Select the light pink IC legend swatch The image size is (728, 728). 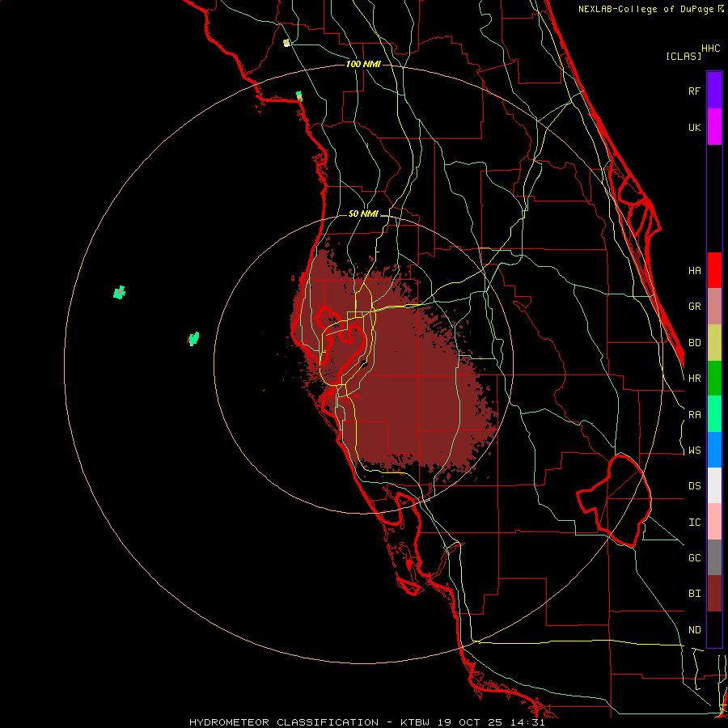pyautogui.click(x=714, y=522)
